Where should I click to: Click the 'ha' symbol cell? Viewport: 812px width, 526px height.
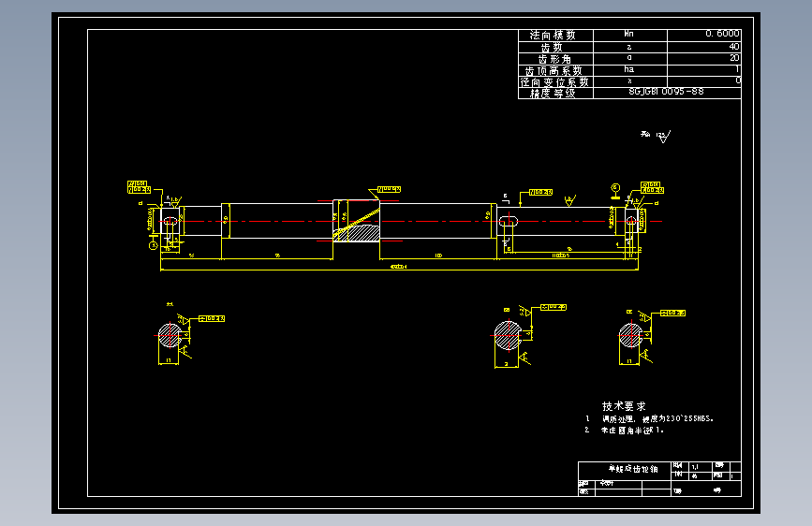click(x=629, y=69)
